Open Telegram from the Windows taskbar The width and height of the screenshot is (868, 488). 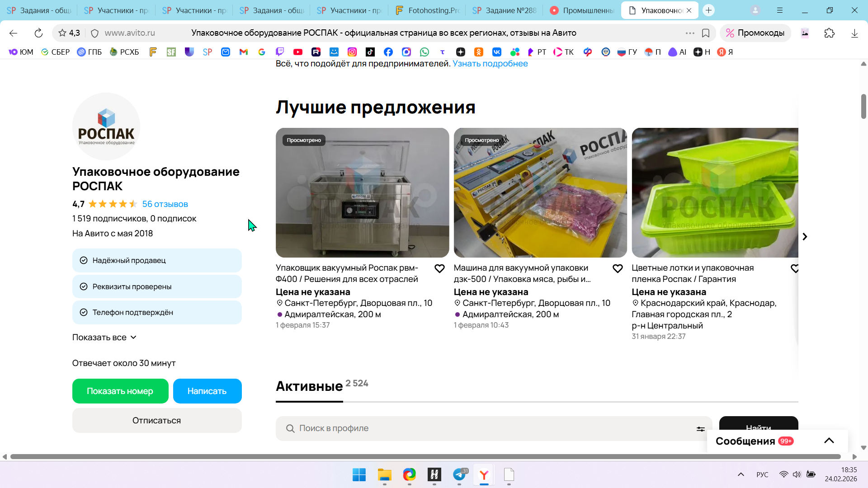pos(459,475)
